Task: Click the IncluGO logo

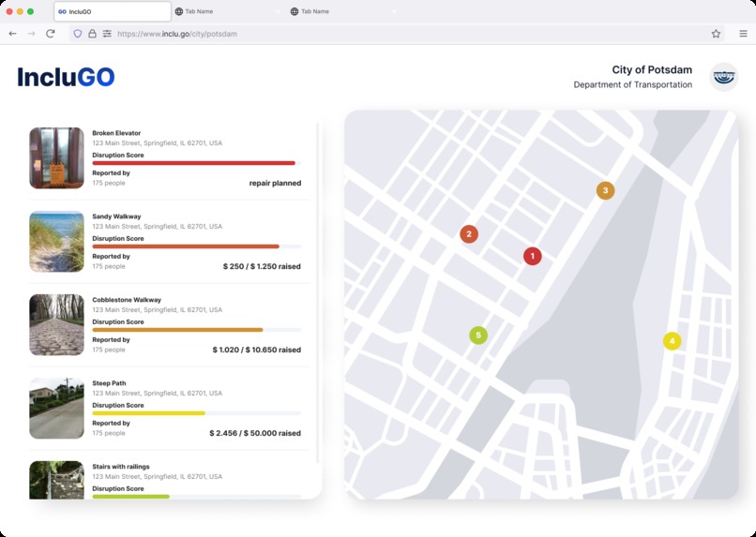Action: 66,77
